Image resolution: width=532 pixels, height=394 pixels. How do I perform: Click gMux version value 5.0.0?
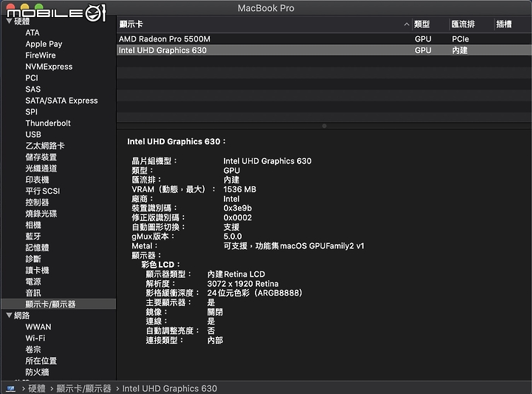[x=233, y=237]
